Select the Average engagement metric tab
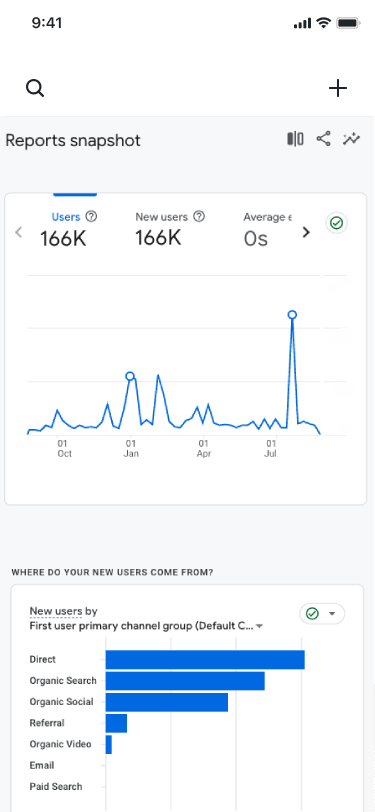Screen dimensions: 375x812 point(267,228)
